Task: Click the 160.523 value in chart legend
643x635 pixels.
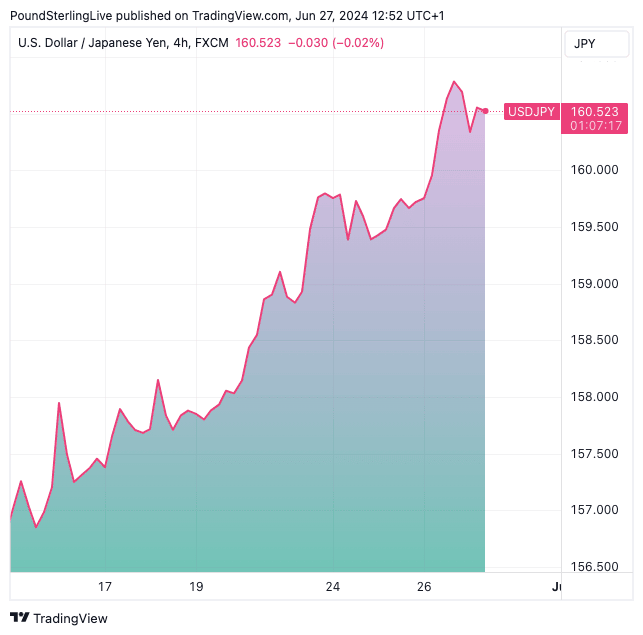Action: click(x=258, y=43)
